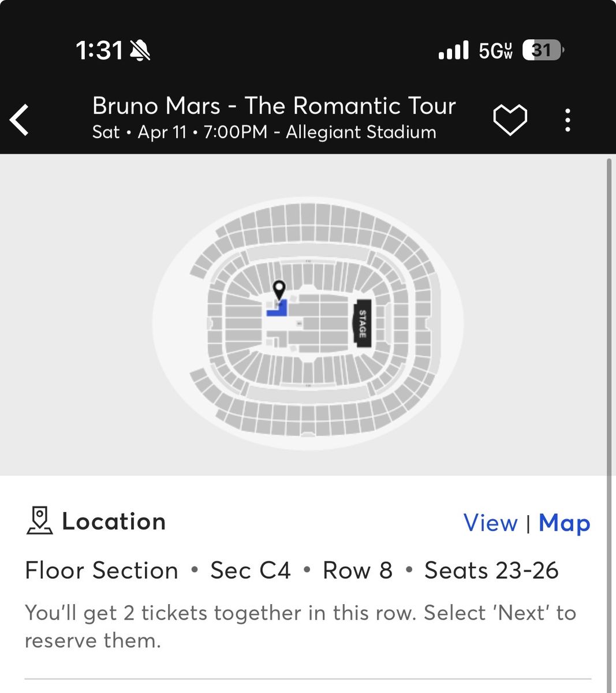Open the three-dot more options menu
The height and width of the screenshot is (693, 616).
point(568,120)
